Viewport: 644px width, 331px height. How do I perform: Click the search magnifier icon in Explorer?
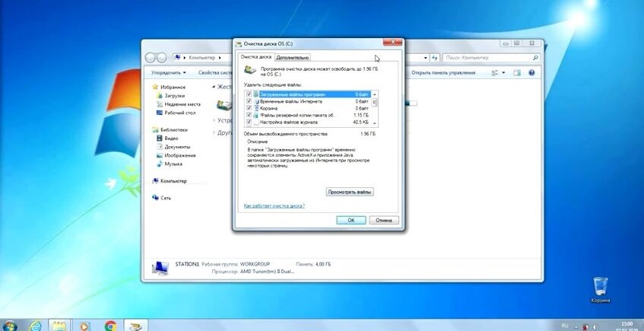click(535, 58)
